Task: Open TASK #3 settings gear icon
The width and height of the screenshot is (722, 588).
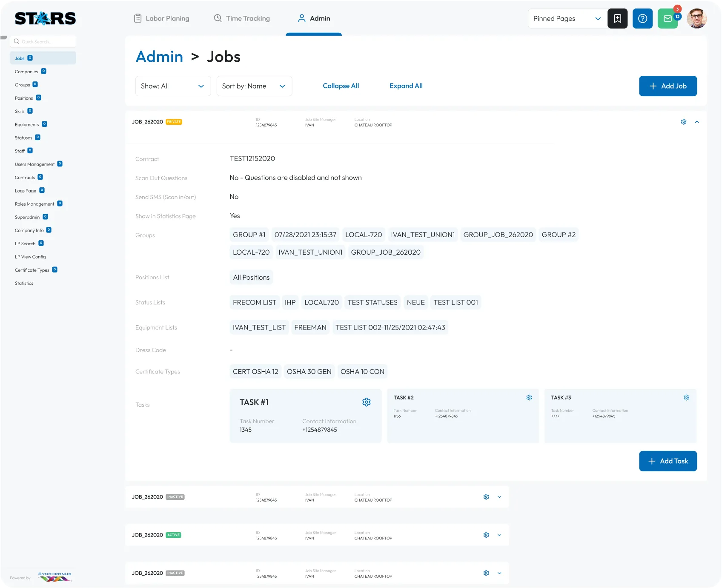Action: [686, 398]
